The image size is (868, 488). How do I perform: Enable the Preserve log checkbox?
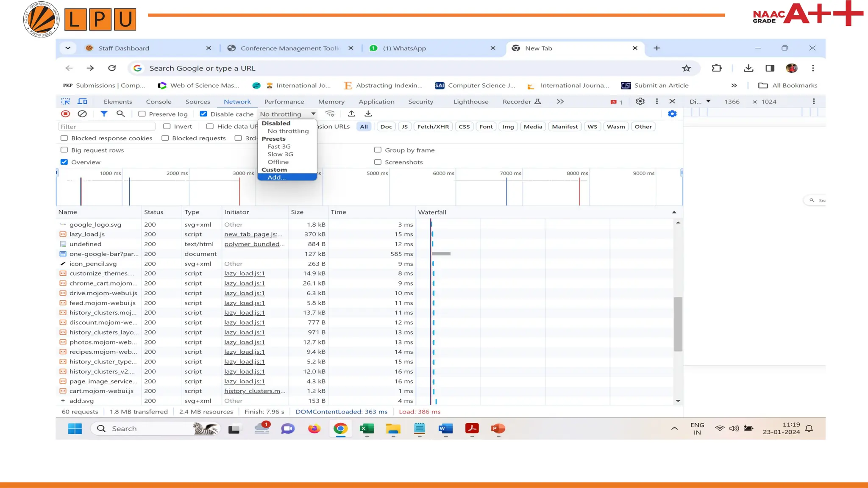click(x=142, y=114)
